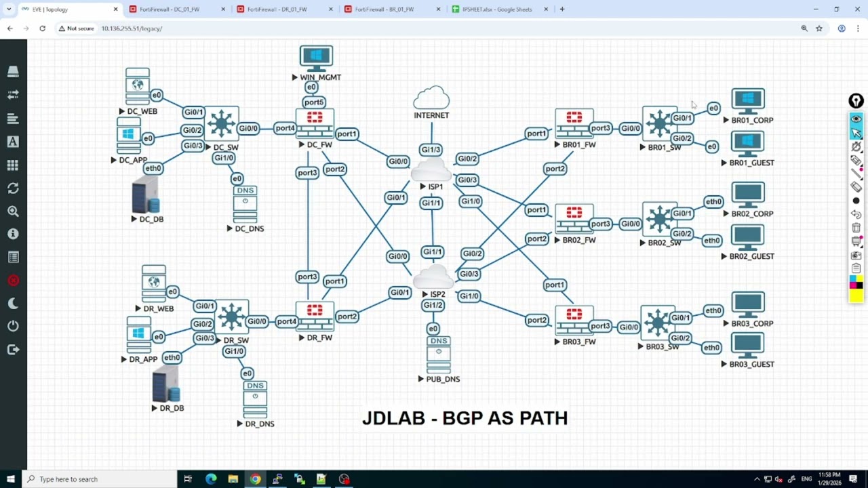Refresh topology from the left sidebar
Screen dimensions: 868x488
point(13,188)
